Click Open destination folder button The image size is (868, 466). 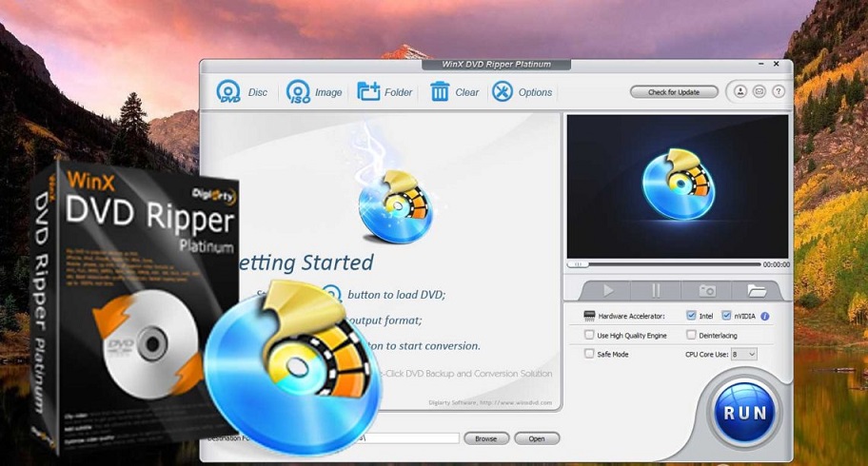[x=537, y=438]
